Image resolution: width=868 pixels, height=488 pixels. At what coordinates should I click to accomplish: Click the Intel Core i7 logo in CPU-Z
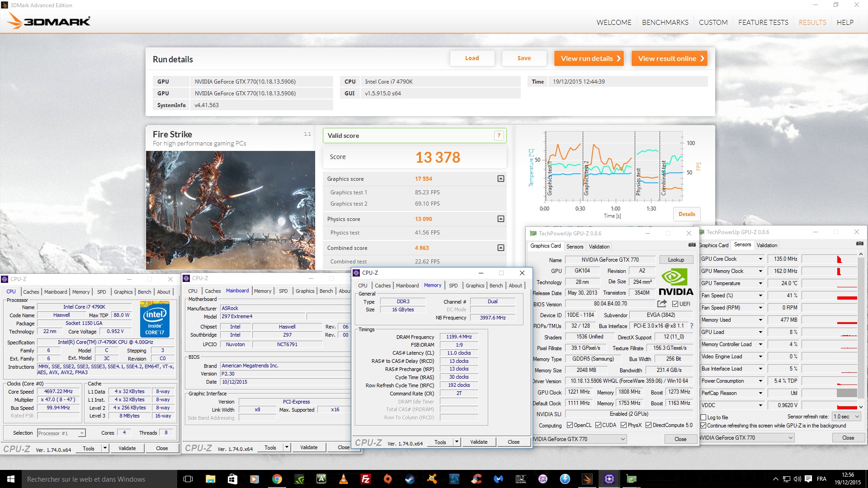tap(156, 320)
